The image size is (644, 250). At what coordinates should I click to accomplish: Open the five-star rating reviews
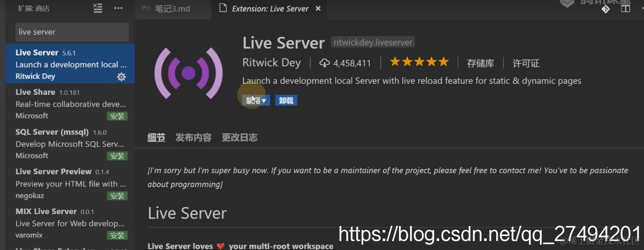(x=419, y=62)
